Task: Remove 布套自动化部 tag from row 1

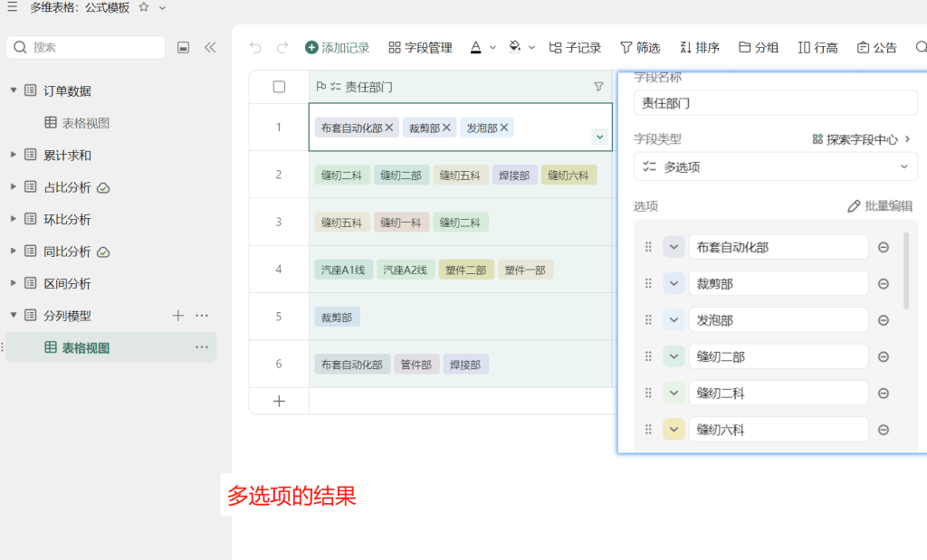Action: click(x=389, y=128)
